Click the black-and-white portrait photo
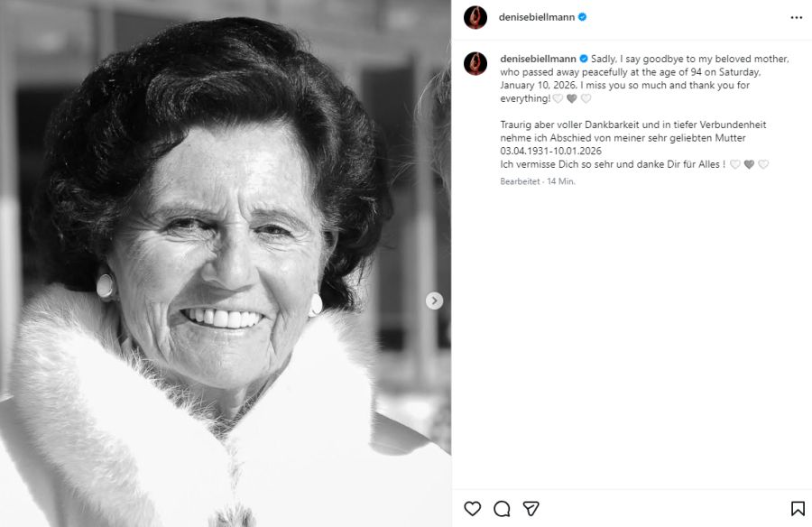812x527 pixels. tap(226, 263)
